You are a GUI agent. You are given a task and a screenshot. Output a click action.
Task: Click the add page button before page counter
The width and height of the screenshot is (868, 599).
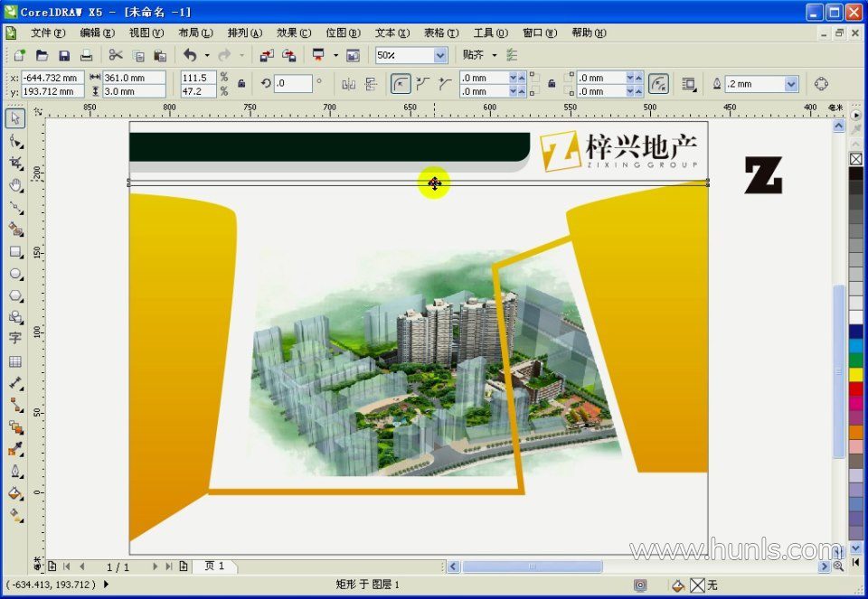(52, 566)
